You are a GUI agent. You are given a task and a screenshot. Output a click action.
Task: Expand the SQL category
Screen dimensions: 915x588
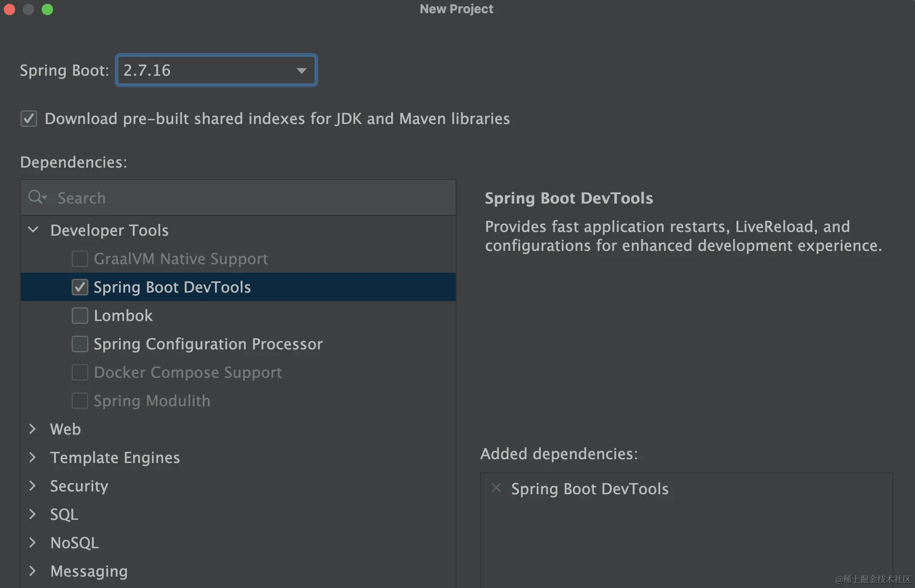pyautogui.click(x=33, y=514)
